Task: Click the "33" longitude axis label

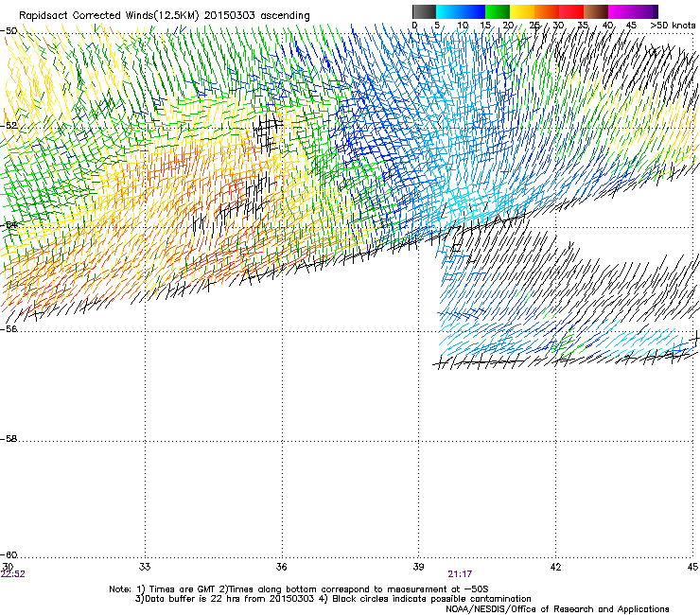Action: coord(145,567)
